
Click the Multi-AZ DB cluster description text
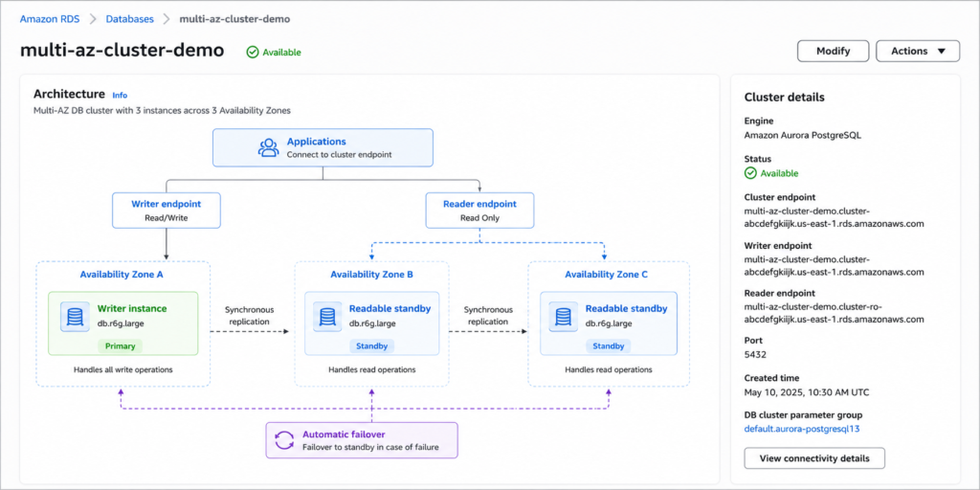coord(162,111)
